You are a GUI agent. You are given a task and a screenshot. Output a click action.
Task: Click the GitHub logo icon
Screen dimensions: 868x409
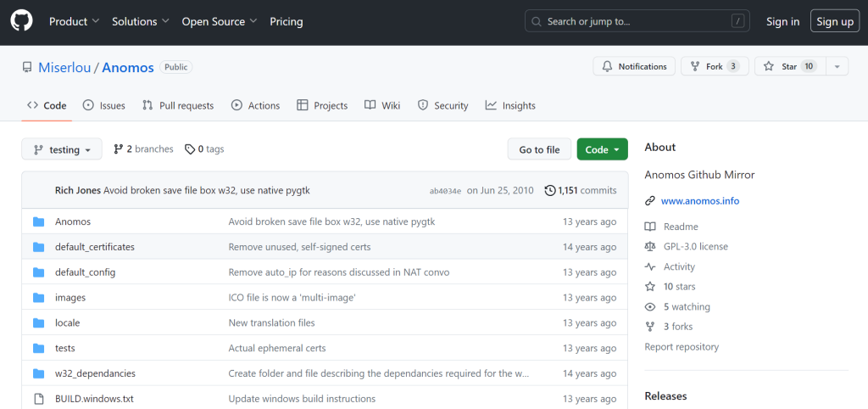coord(21,21)
